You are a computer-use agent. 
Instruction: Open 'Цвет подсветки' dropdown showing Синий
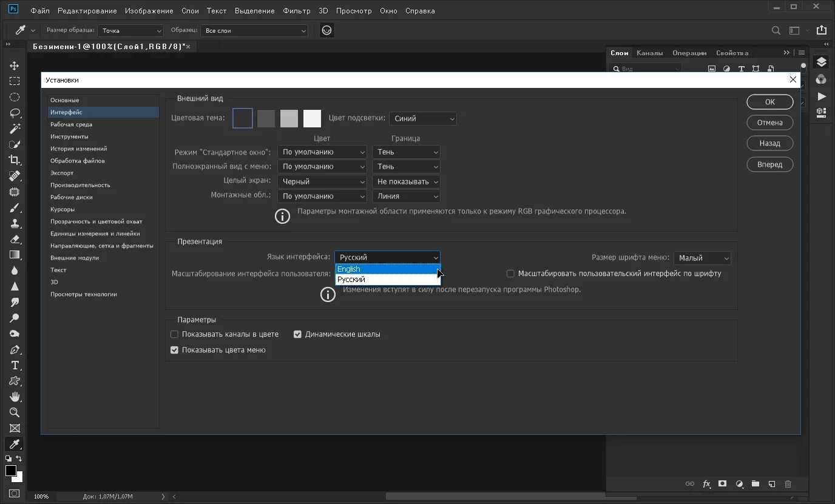tap(423, 119)
